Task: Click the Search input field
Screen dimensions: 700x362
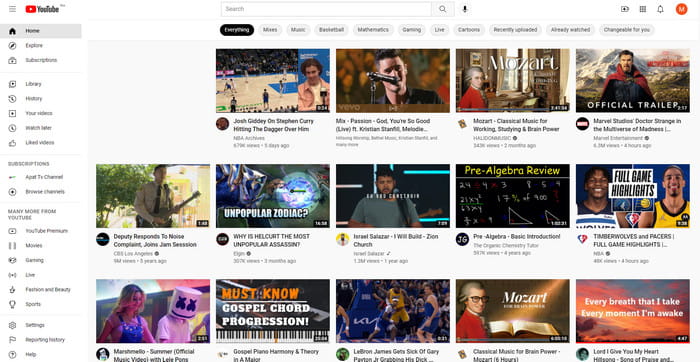Action: tap(326, 9)
